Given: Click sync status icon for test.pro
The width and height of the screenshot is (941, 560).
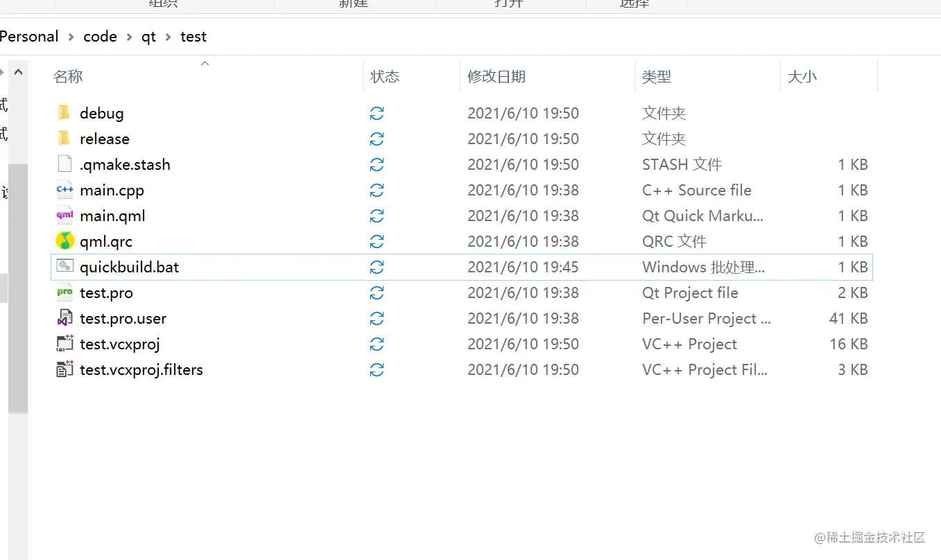Looking at the screenshot, I should [377, 292].
